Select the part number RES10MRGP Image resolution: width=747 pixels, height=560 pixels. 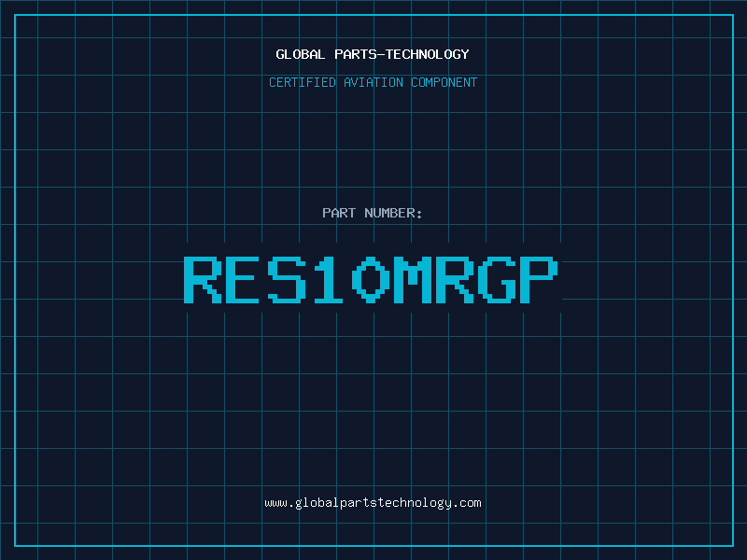[x=371, y=279]
